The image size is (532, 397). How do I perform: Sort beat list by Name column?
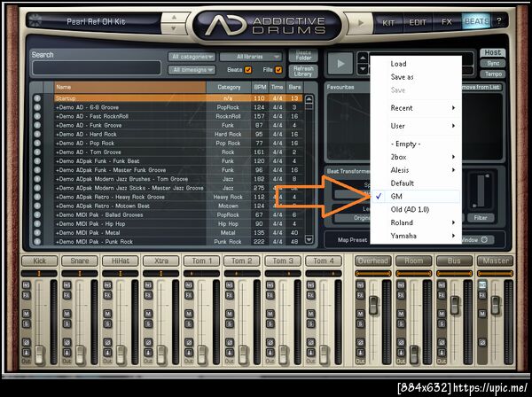[129, 88]
